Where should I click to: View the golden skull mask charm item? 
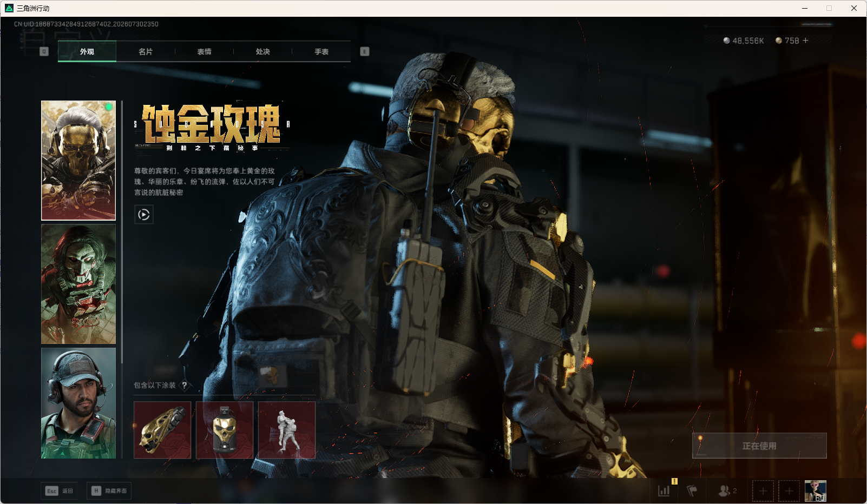(225, 430)
